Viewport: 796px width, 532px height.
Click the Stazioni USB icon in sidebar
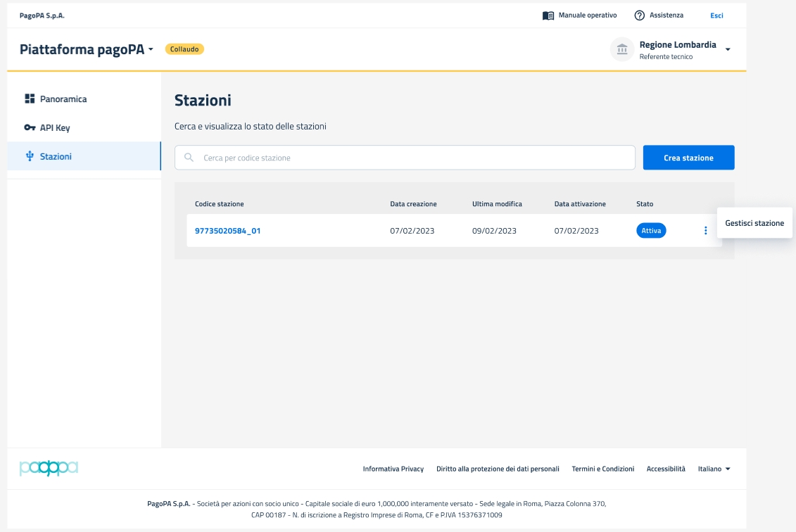coord(30,156)
